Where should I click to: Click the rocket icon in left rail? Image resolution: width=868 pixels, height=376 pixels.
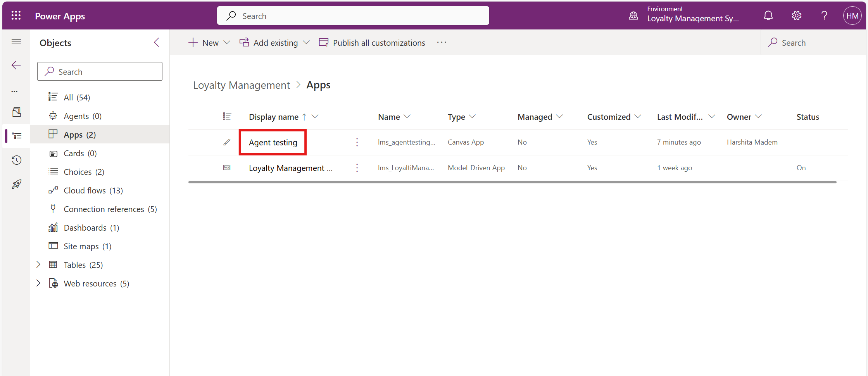[16, 184]
